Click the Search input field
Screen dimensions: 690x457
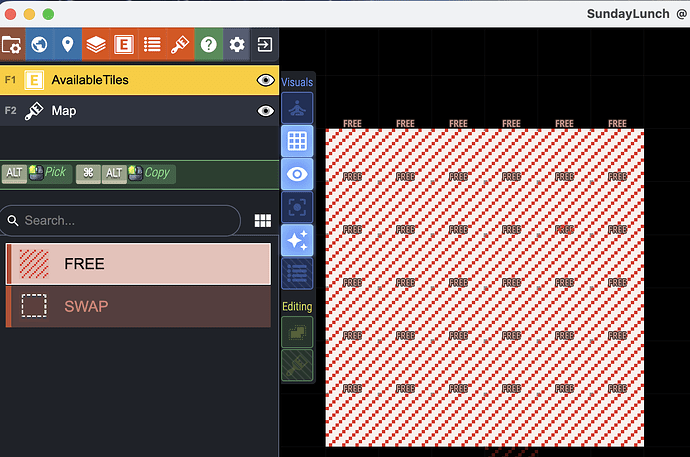(x=125, y=220)
